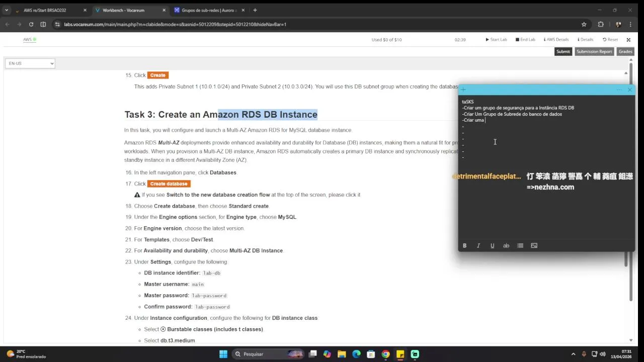
Task: Insert image in the sticky note
Action: coord(534,245)
